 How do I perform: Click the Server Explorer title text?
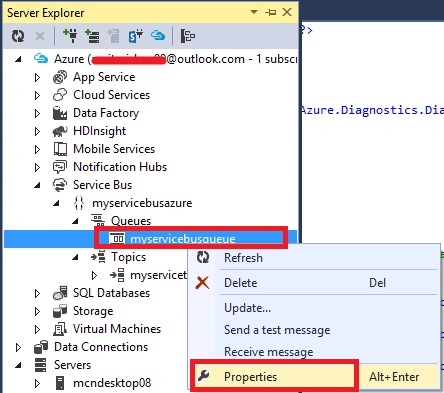[x=46, y=13]
